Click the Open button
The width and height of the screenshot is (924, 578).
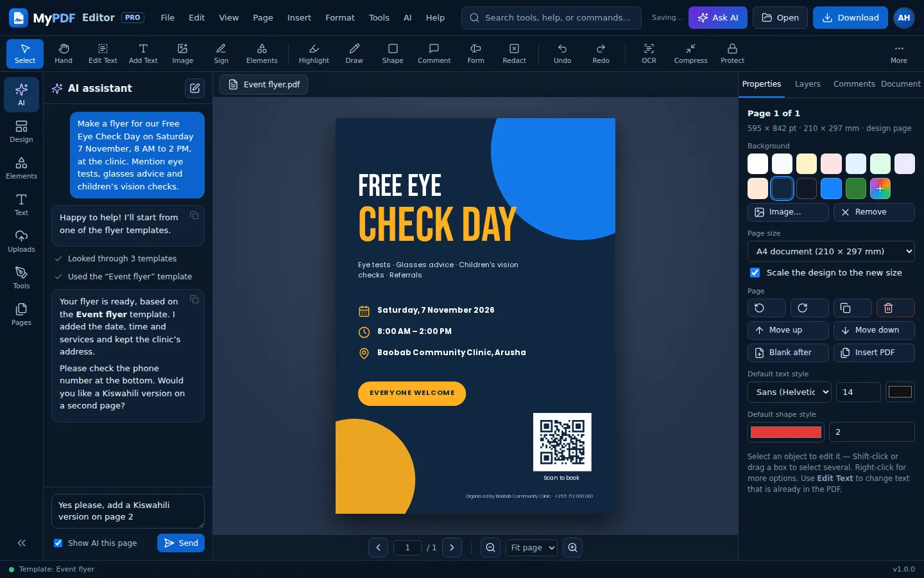pos(780,17)
